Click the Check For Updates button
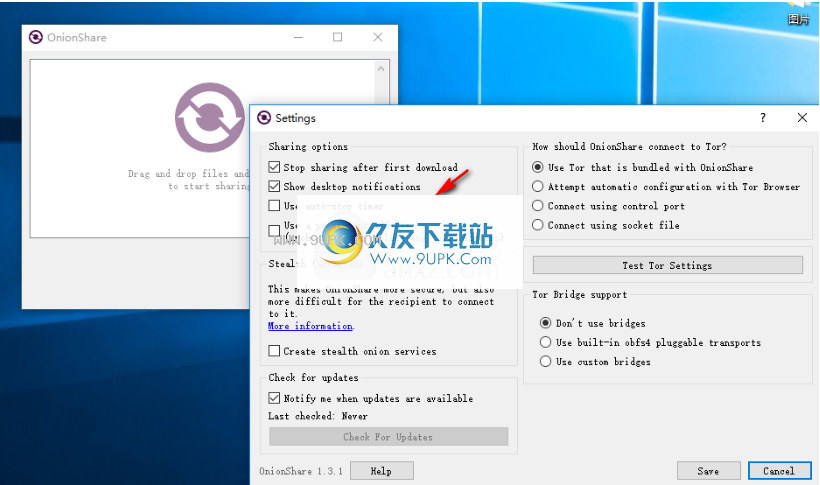The image size is (820, 485). pos(389,437)
